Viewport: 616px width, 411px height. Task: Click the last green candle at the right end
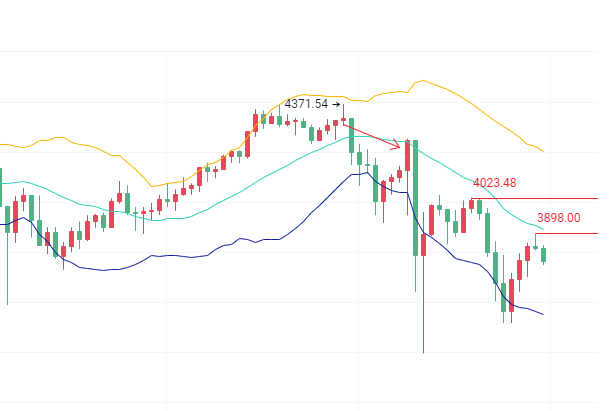[544, 255]
